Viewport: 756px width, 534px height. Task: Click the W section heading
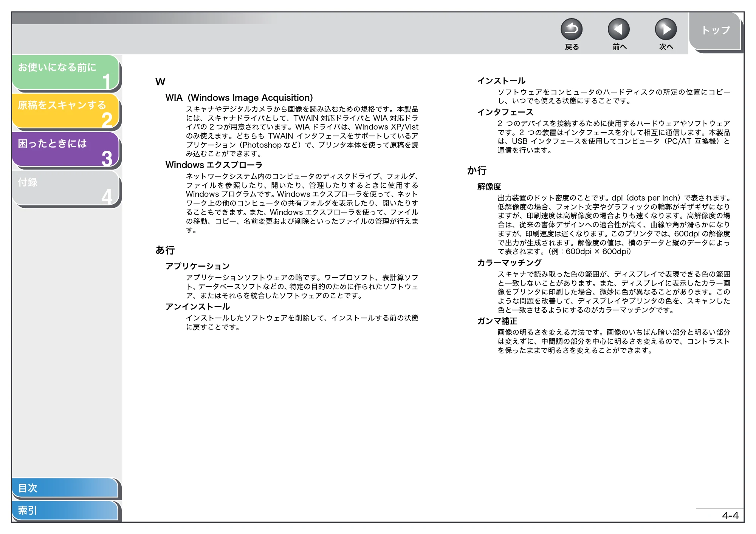[x=160, y=82]
